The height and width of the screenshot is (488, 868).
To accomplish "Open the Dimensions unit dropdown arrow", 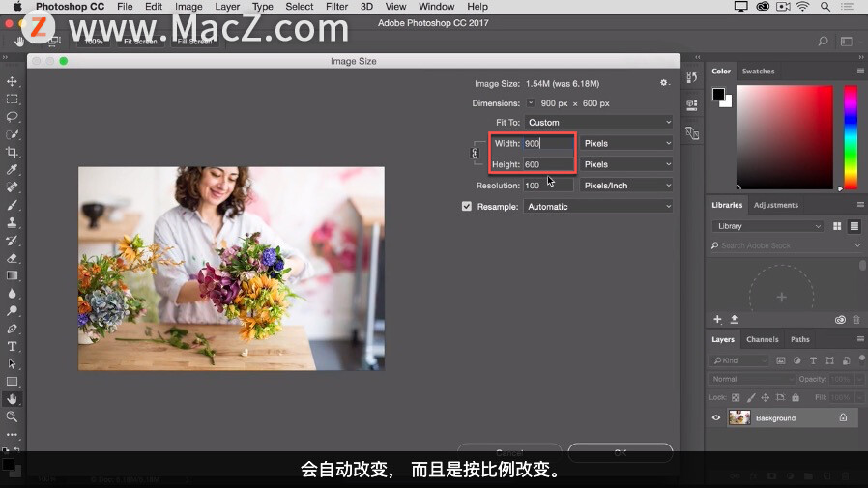I will coord(531,102).
